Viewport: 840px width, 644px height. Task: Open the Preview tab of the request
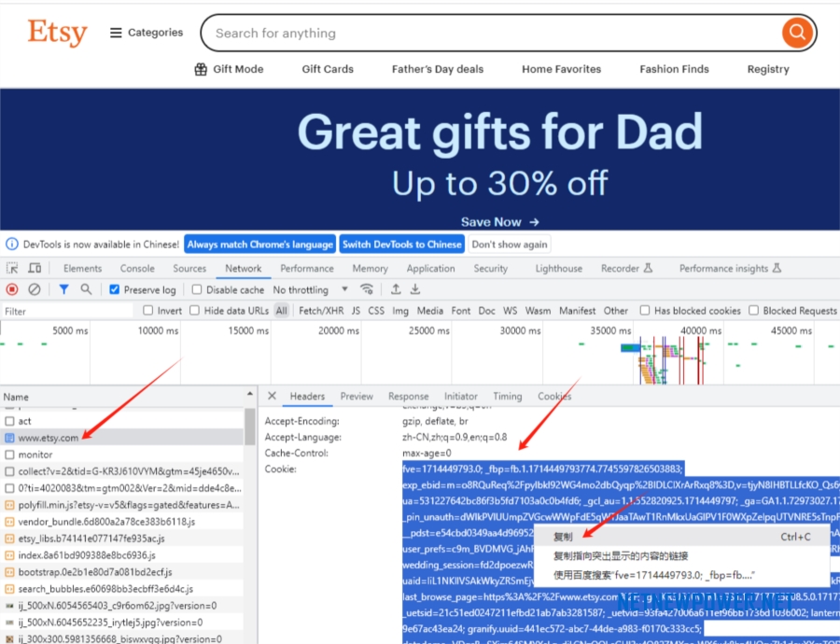[x=357, y=397]
